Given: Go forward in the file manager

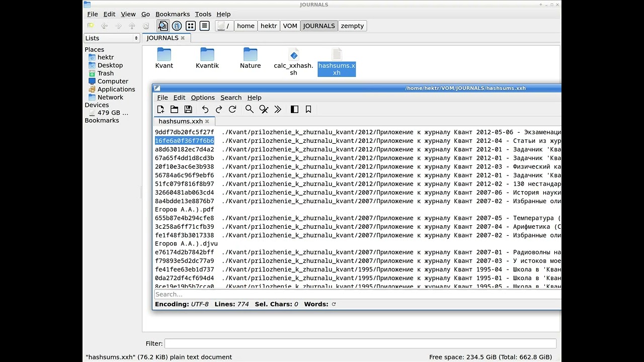Looking at the screenshot, I should pos(118,26).
